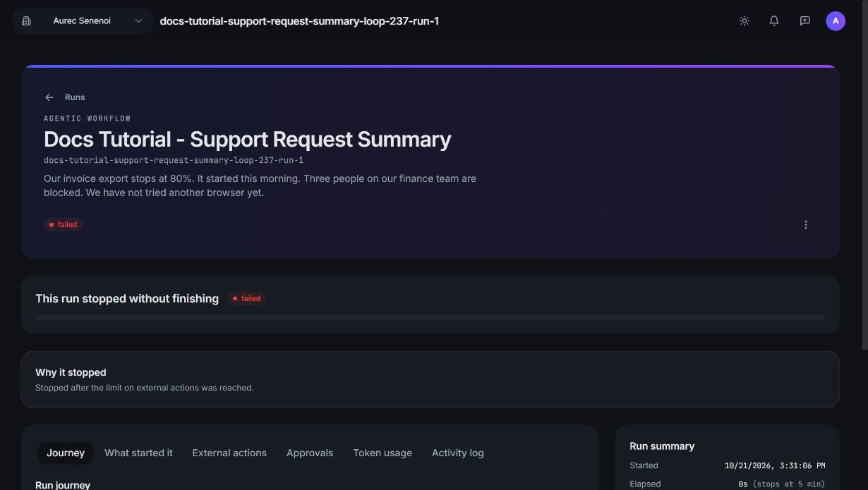Screen dimensions: 868x490
Task: Click the Started timestamp value
Action: (x=775, y=465)
